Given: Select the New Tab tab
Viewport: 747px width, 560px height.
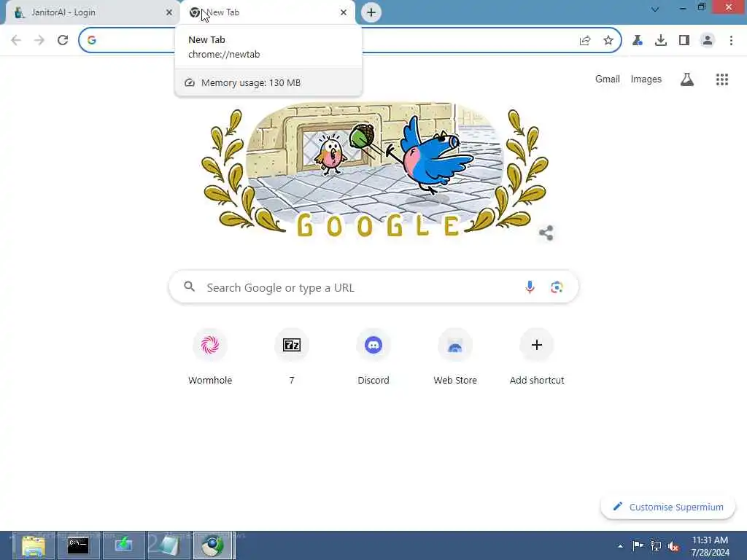Looking at the screenshot, I should (x=268, y=12).
